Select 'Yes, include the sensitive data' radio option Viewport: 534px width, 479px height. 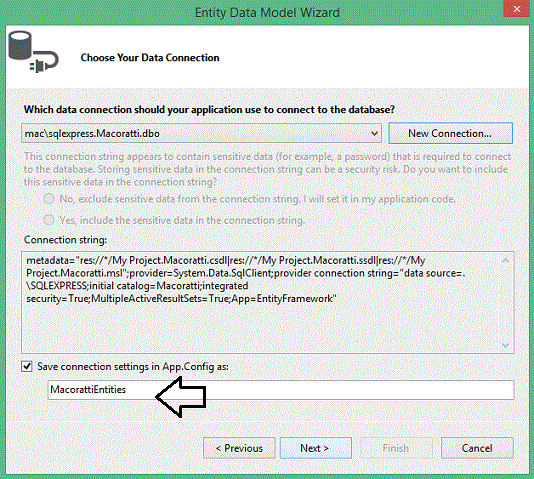coord(49,220)
